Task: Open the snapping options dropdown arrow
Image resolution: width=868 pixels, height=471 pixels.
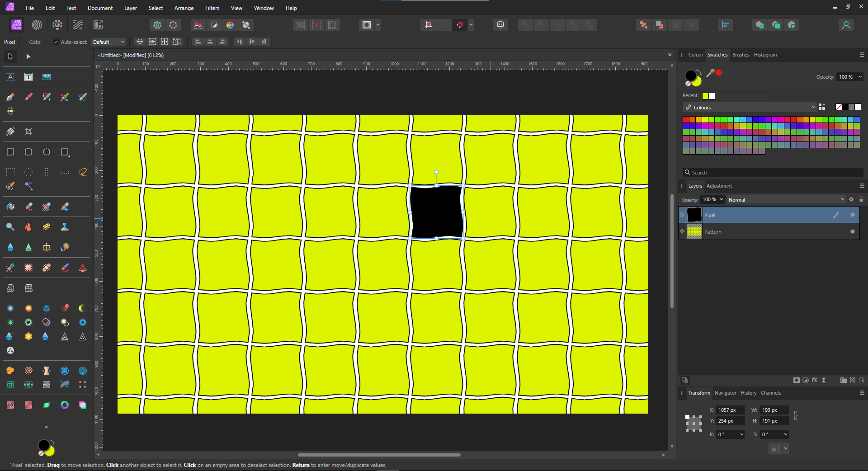Action: (471, 25)
